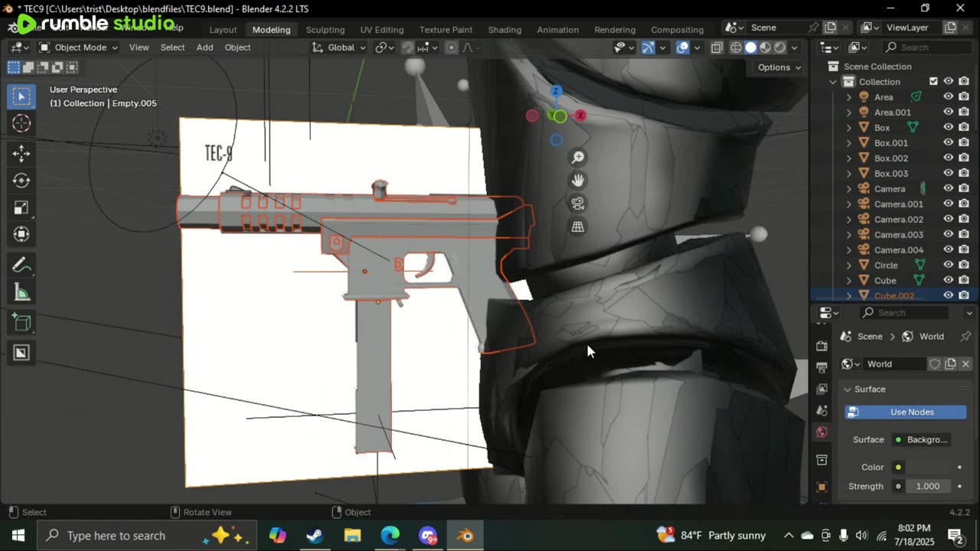Click the Add Cube tool

21,323
